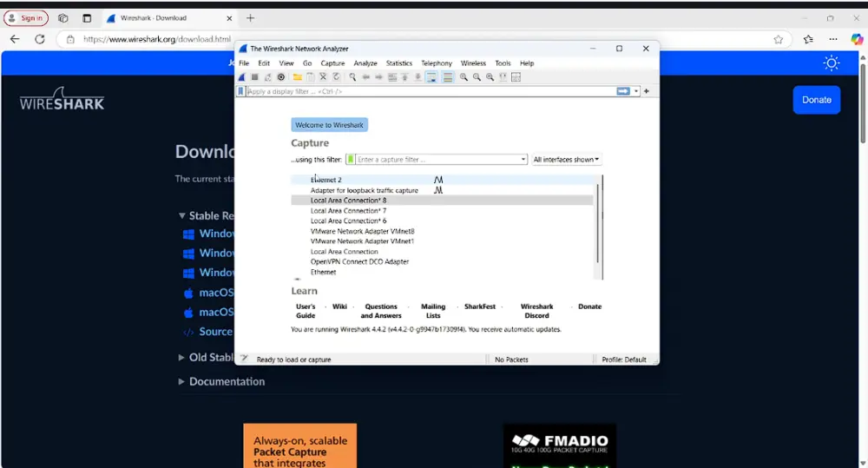Screen dimensions: 868x468
Task: Reload capture file toolbar icon
Action: [x=336, y=77]
